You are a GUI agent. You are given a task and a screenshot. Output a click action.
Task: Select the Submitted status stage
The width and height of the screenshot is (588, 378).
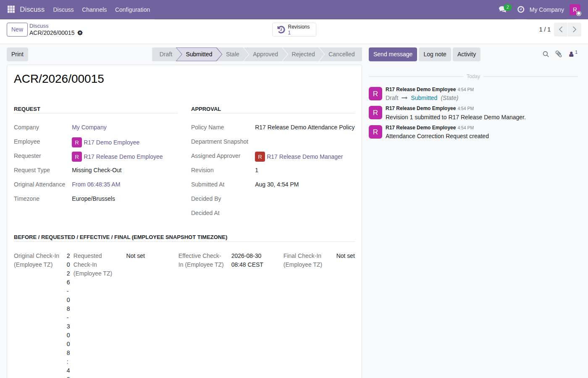coord(199,54)
